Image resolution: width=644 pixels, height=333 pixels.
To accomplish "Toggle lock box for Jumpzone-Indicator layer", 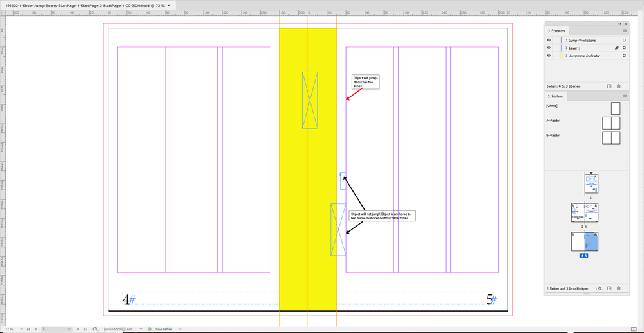I will click(556, 55).
